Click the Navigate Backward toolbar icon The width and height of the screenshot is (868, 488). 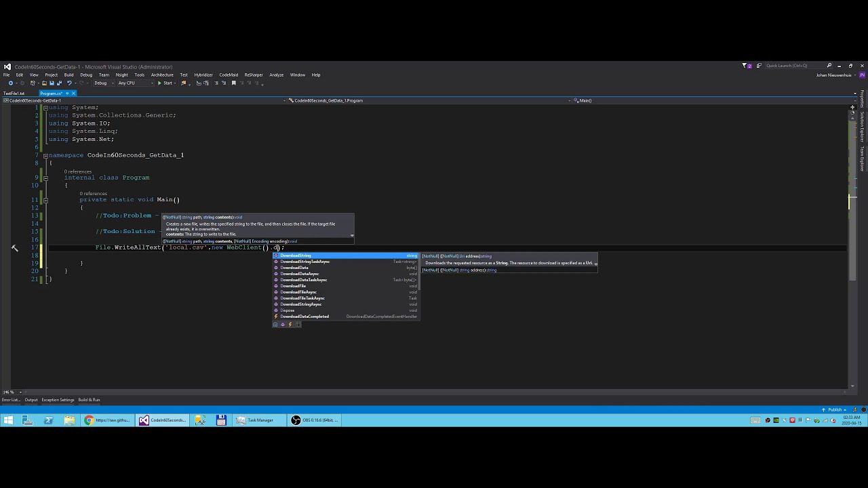click(x=10, y=83)
